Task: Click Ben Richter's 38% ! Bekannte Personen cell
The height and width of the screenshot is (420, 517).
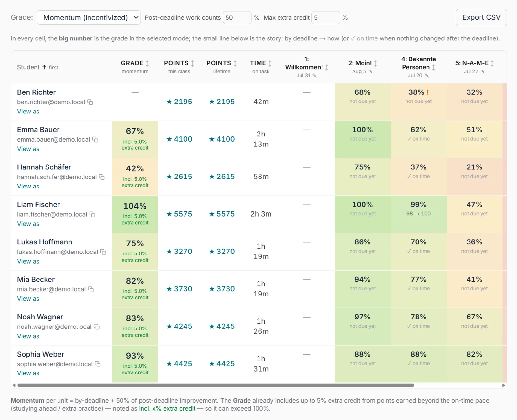Action: (418, 102)
